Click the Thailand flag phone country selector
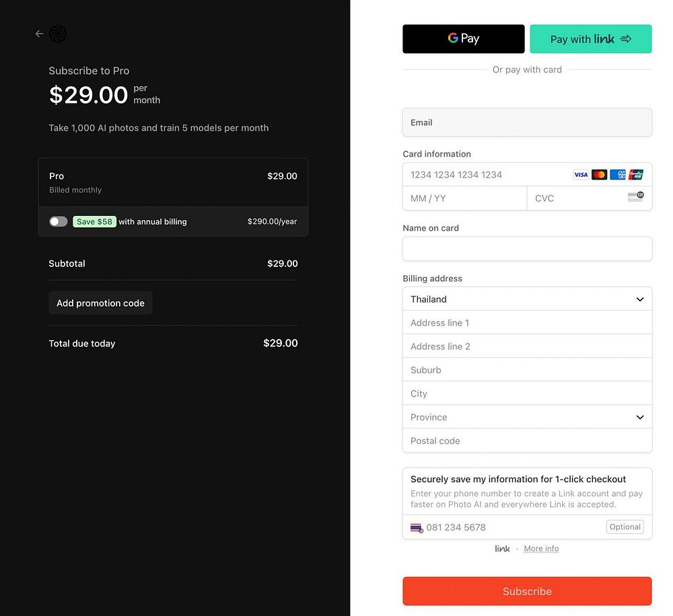 pyautogui.click(x=417, y=528)
